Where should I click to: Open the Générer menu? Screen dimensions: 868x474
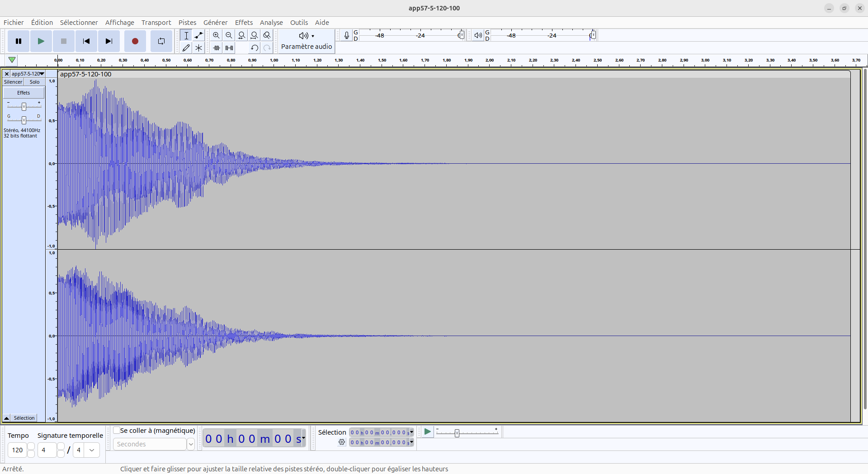click(215, 23)
